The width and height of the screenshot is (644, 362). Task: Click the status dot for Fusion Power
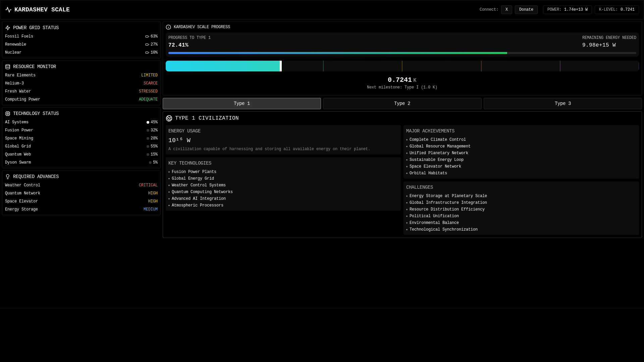(x=148, y=130)
